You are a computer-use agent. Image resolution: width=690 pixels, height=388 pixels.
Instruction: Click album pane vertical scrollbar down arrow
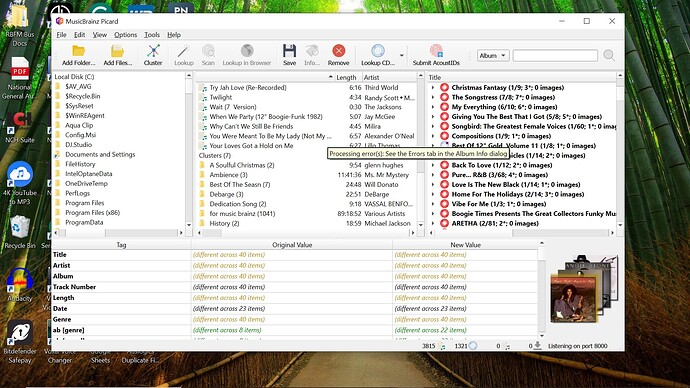(x=620, y=225)
